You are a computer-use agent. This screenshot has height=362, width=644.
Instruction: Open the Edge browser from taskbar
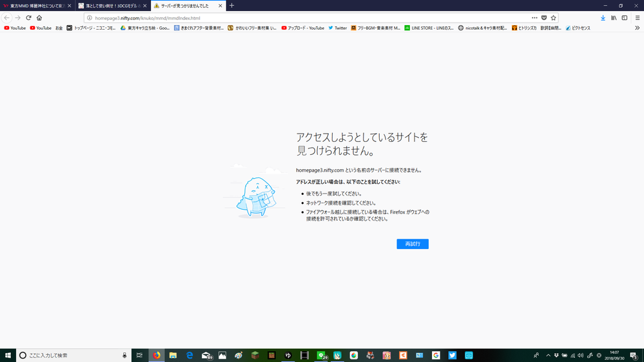coord(190,356)
